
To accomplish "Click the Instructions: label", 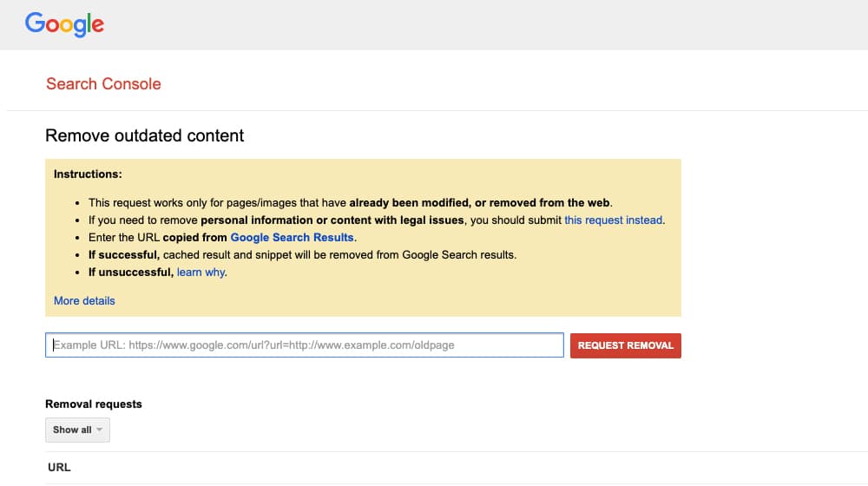I will tap(88, 174).
